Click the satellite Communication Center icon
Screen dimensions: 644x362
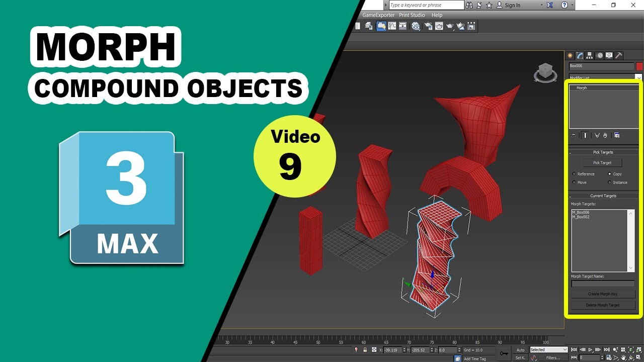point(479,5)
